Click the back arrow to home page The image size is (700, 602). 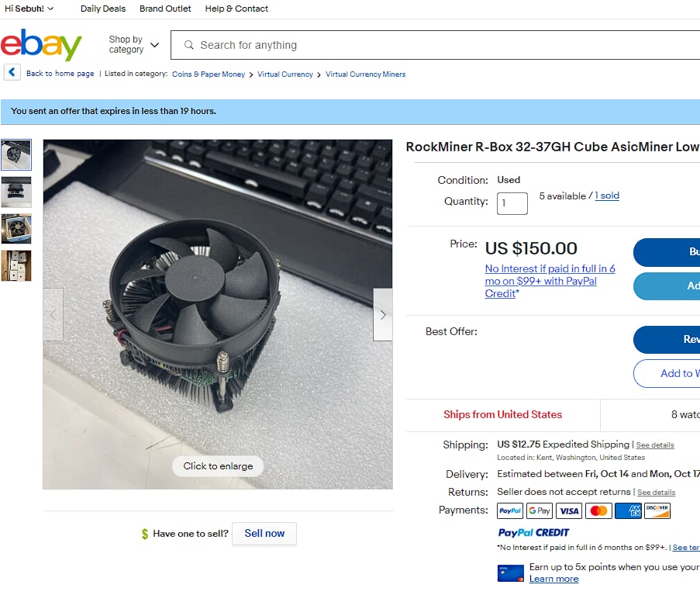click(12, 72)
